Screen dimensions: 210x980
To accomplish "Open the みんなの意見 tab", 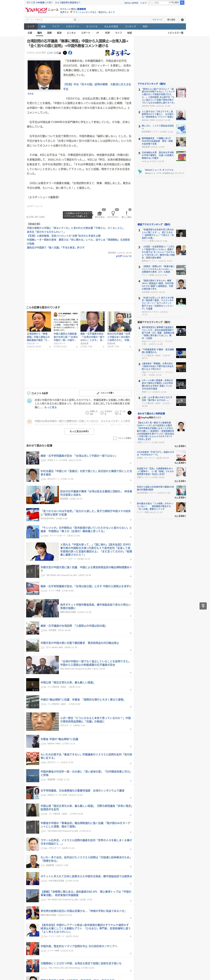I will point(111,26).
